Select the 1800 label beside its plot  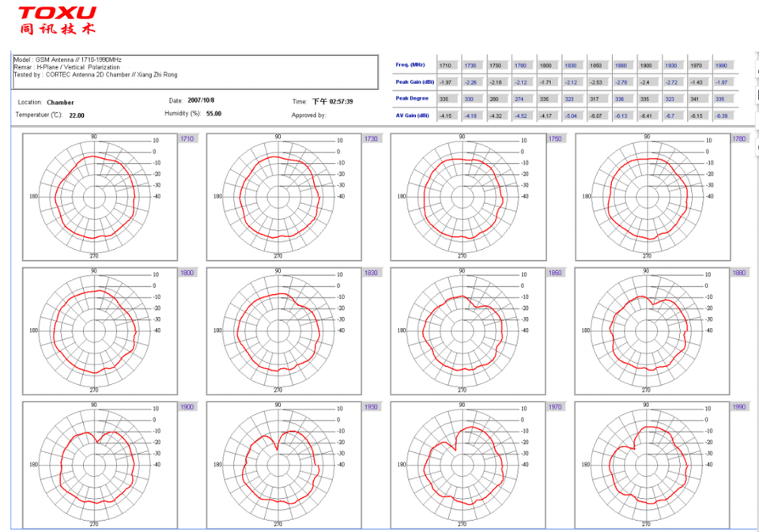(187, 273)
